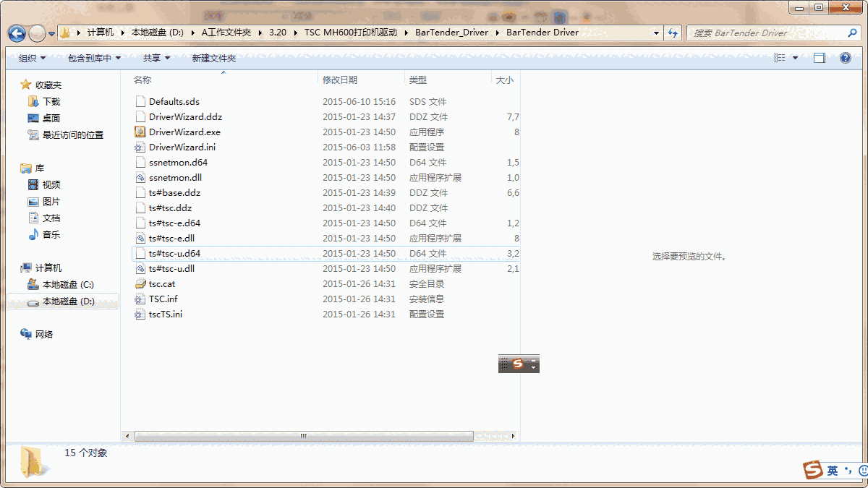Click the refresh icon beside the address bar

click(x=672, y=33)
